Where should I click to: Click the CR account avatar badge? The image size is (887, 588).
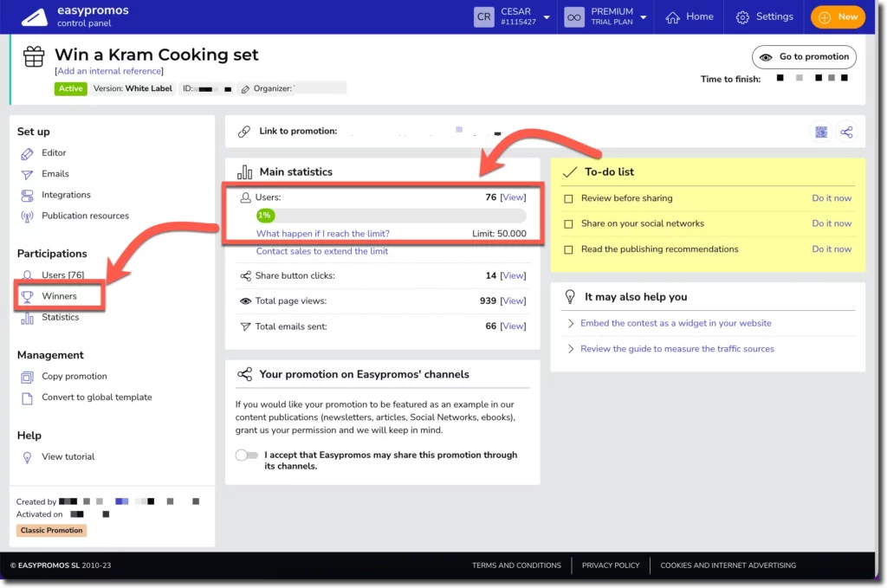pos(483,17)
